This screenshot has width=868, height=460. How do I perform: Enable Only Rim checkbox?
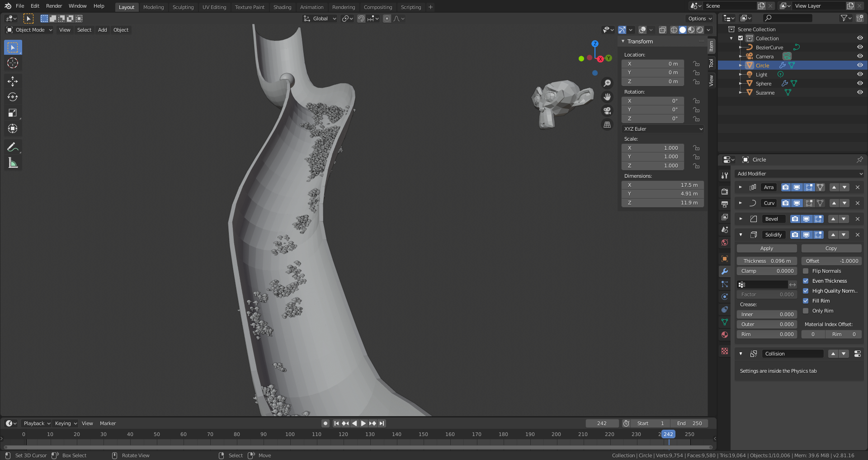[806, 311]
